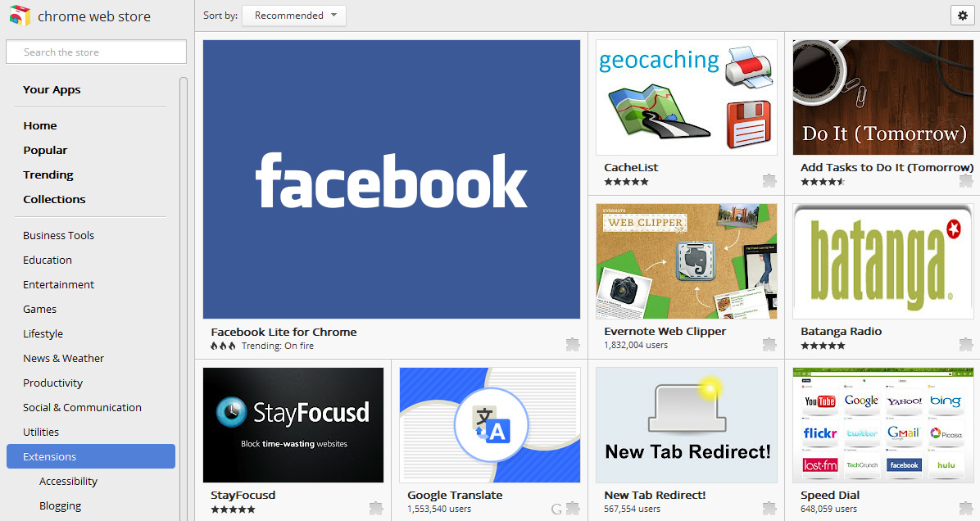980x521 pixels.
Task: Open the Trending section
Action: click(48, 174)
